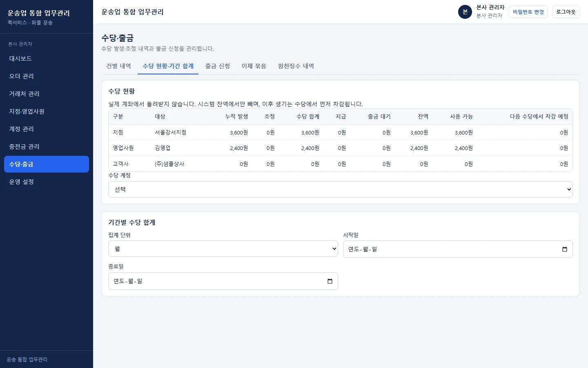This screenshot has width=588, height=368.
Task: Click the 사용 가능 column header
Action: pyautogui.click(x=461, y=117)
